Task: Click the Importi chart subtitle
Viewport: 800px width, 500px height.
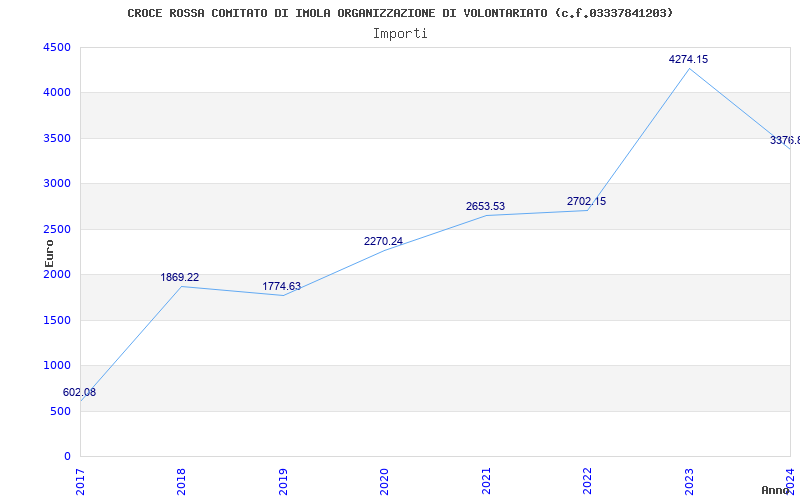Action: tap(400, 34)
